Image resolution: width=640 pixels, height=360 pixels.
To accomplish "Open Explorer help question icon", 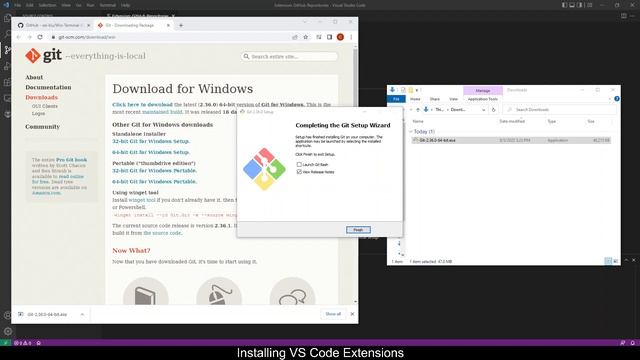I will coord(617,99).
